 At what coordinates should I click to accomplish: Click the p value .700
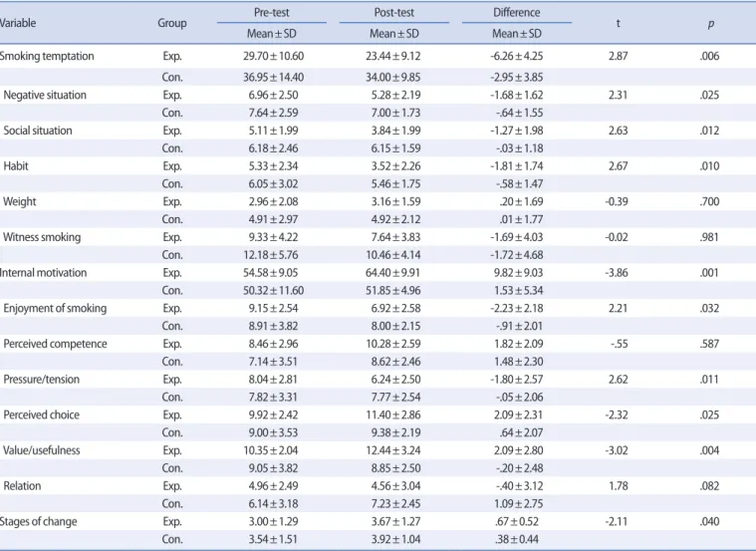tap(709, 201)
